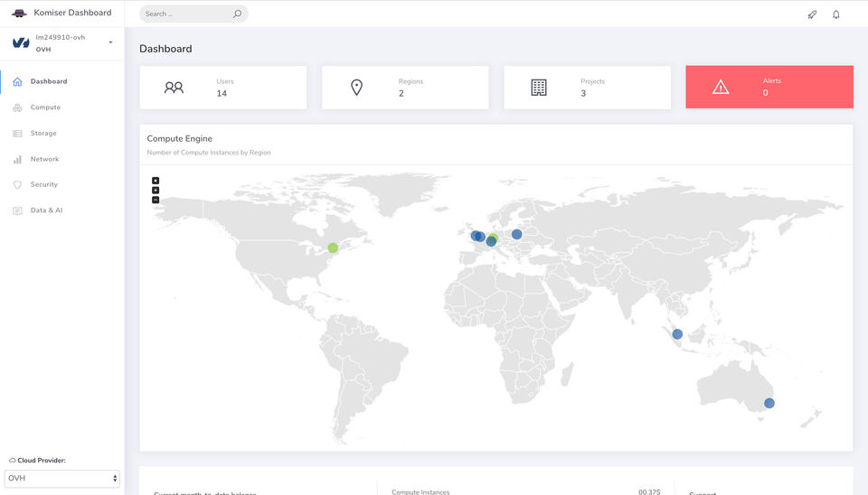Open the Cloud Provider OVH dropdown
The width and height of the screenshot is (868, 495).
(63, 478)
